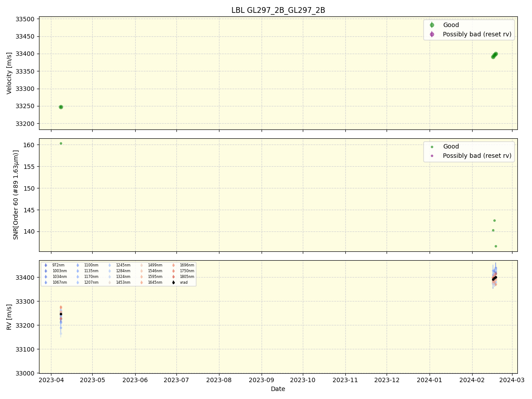Click the SNR[Order 60] axis label

click(16, 195)
